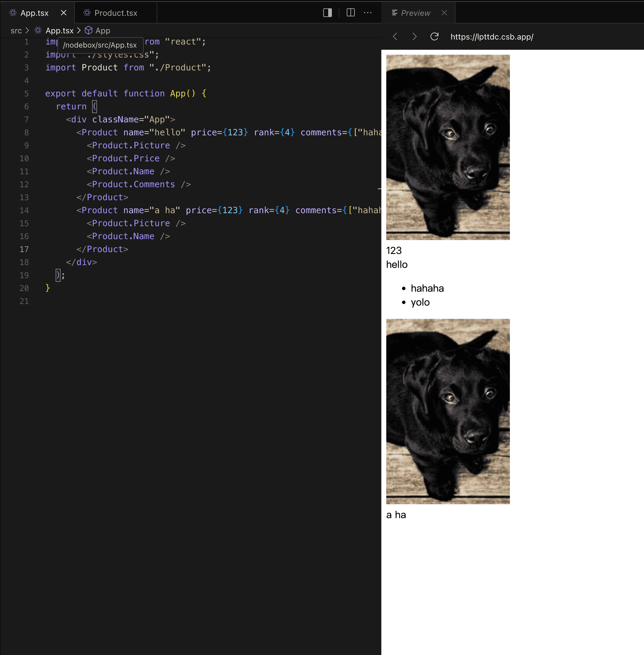Split the editor with the split icon
This screenshot has height=655, width=644.
(351, 13)
